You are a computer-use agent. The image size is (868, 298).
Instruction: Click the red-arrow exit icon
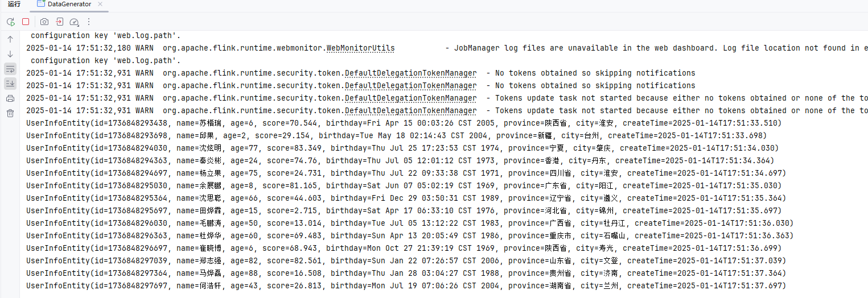point(59,22)
